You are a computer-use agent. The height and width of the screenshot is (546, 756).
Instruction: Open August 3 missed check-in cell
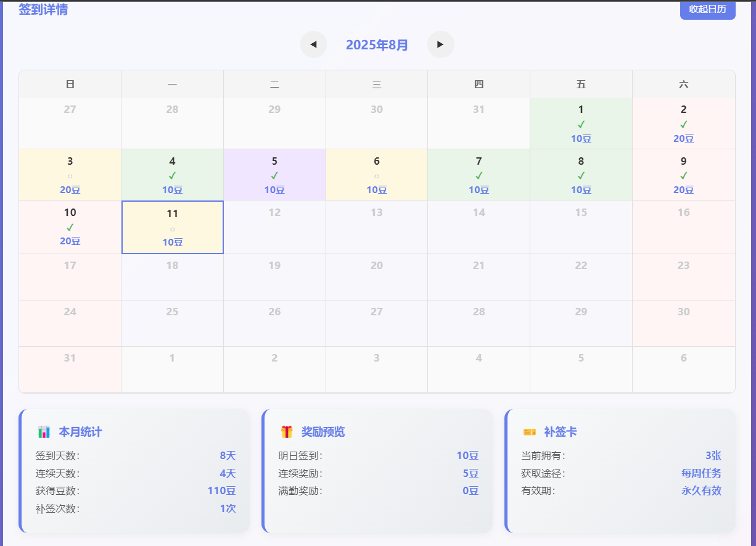tap(70, 175)
